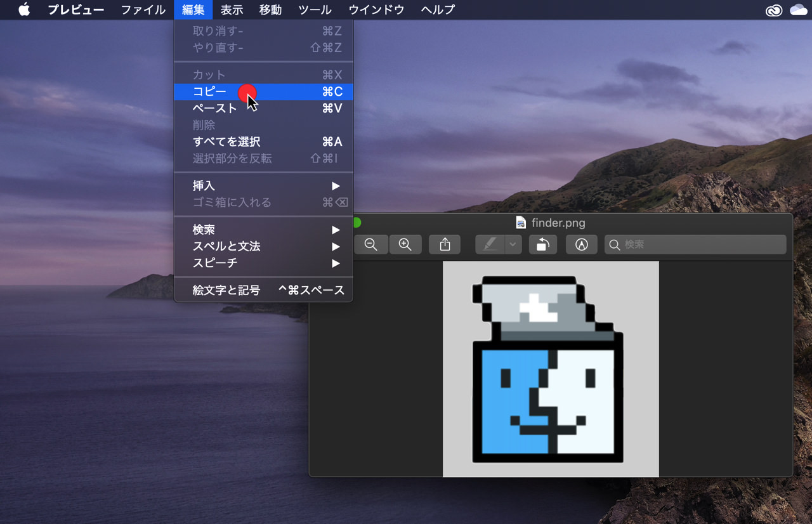Screen dimensions: 812x524
Task: Click the dimmed カット menu item
Action: pyautogui.click(x=264, y=75)
